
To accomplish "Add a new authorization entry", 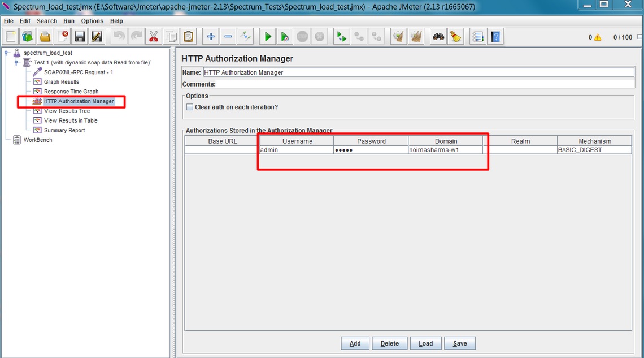I will pos(355,343).
